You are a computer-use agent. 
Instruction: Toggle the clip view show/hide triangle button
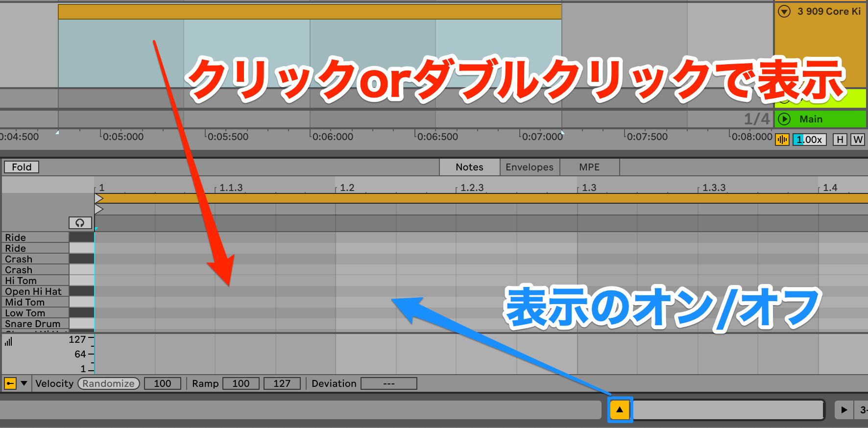tap(620, 409)
